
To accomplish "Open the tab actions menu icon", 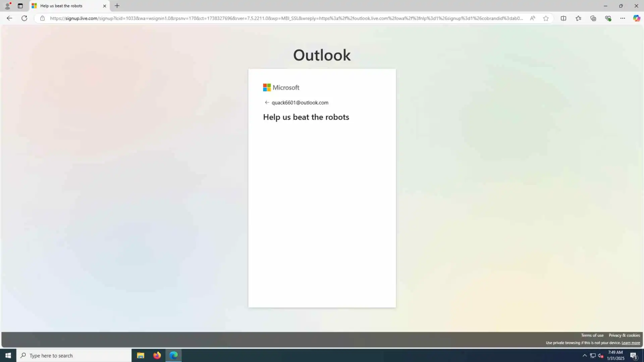I will [x=20, y=6].
